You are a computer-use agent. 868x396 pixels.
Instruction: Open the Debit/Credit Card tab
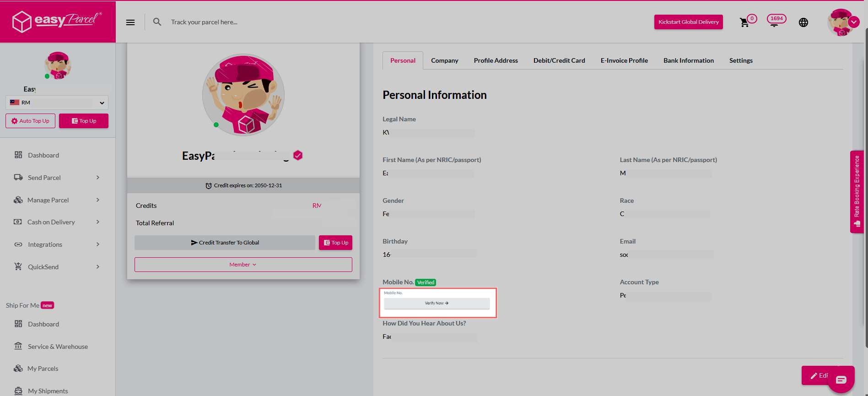pos(559,60)
